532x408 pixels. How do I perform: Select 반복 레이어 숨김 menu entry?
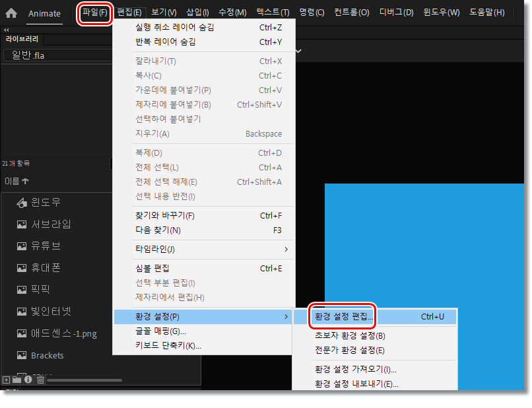coord(203,42)
